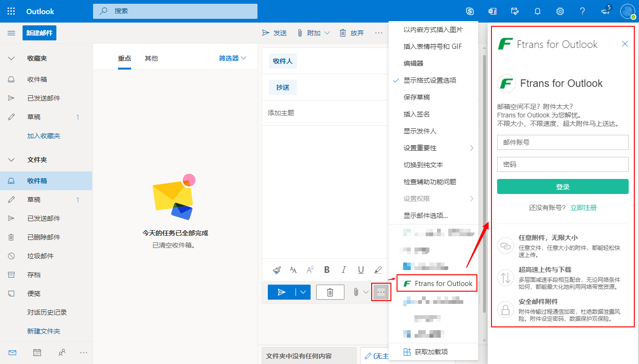Click Send (发送) in top toolbar
Image resolution: width=639 pixels, height=364 pixels.
coord(274,33)
